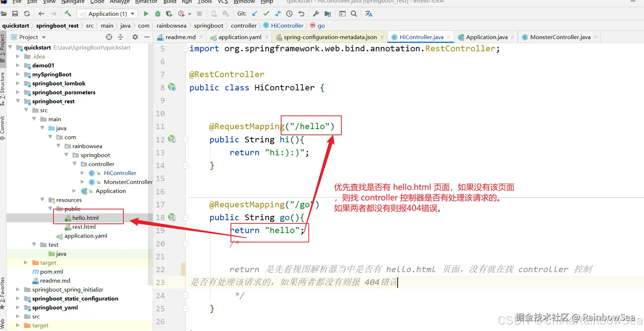Click the rainbowsea breadcrumb
This screenshot has width=644, height=331.
click(x=171, y=25)
